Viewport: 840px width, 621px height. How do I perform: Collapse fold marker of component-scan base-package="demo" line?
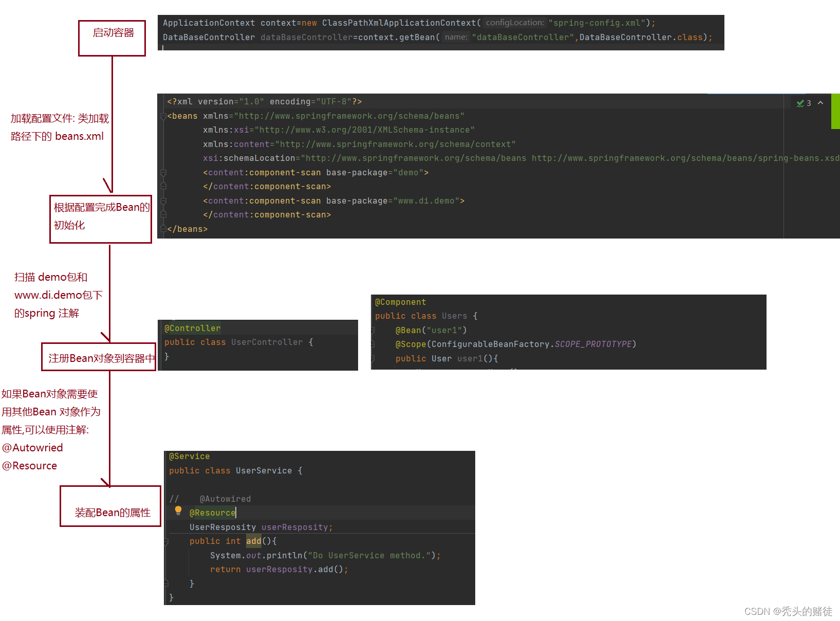click(x=163, y=173)
